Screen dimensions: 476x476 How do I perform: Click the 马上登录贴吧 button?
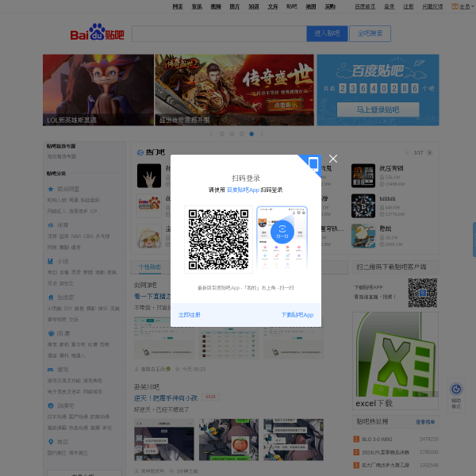tap(377, 110)
